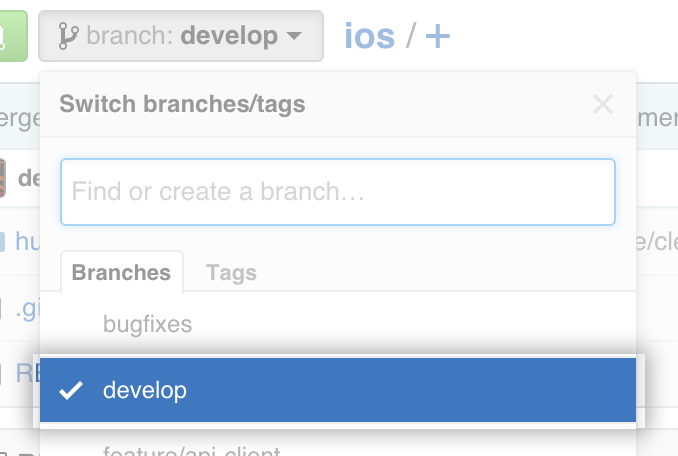Viewport: 678px width, 456px height.
Task: Open the ".gi" file link behind the panel
Action: click(28, 309)
